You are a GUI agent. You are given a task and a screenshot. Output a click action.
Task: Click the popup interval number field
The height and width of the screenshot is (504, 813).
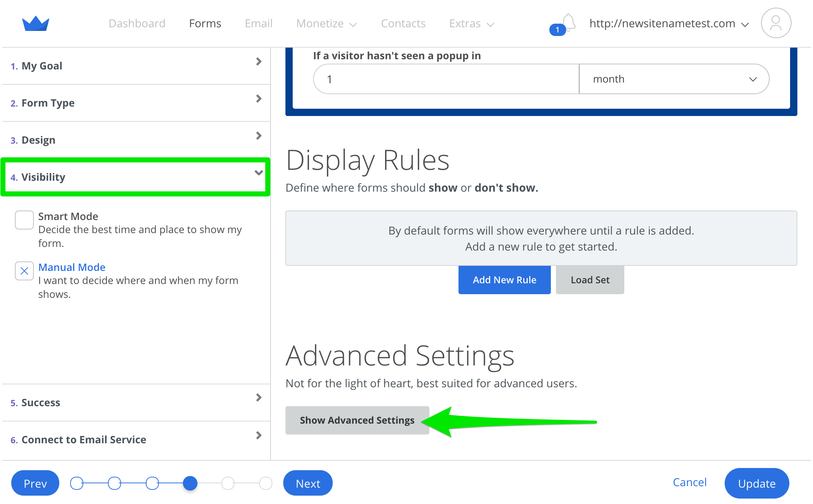point(446,79)
